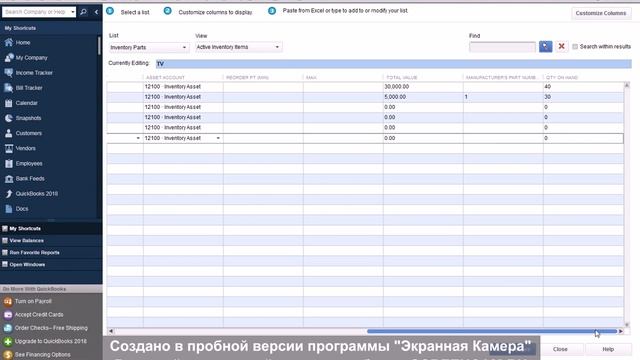Click Accept Credit Cards icon

pos(8,315)
